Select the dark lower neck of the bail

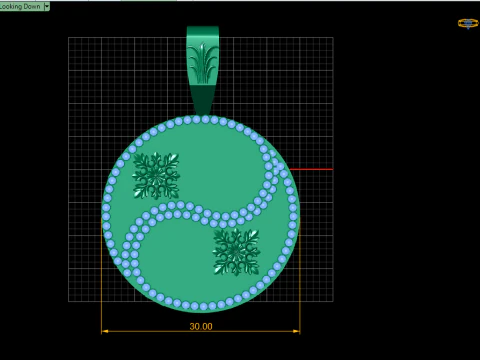point(203,99)
